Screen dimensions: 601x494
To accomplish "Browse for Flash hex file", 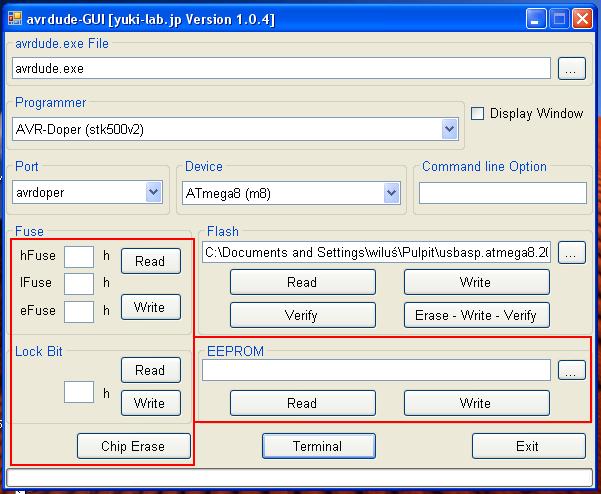I will pos(571,253).
